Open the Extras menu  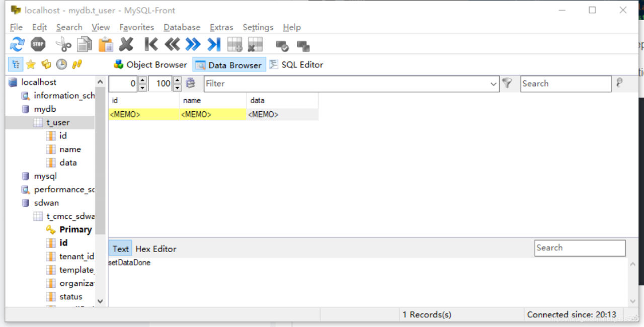coord(221,27)
